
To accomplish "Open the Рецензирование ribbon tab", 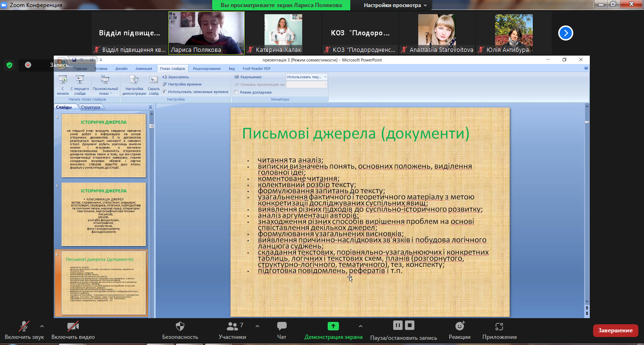I will click(206, 68).
